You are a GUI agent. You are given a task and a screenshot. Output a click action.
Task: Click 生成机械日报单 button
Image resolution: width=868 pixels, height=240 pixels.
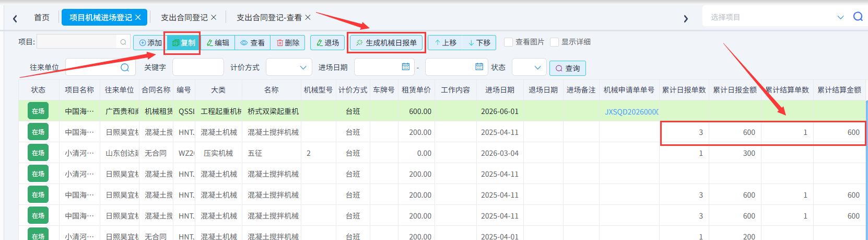click(x=386, y=43)
